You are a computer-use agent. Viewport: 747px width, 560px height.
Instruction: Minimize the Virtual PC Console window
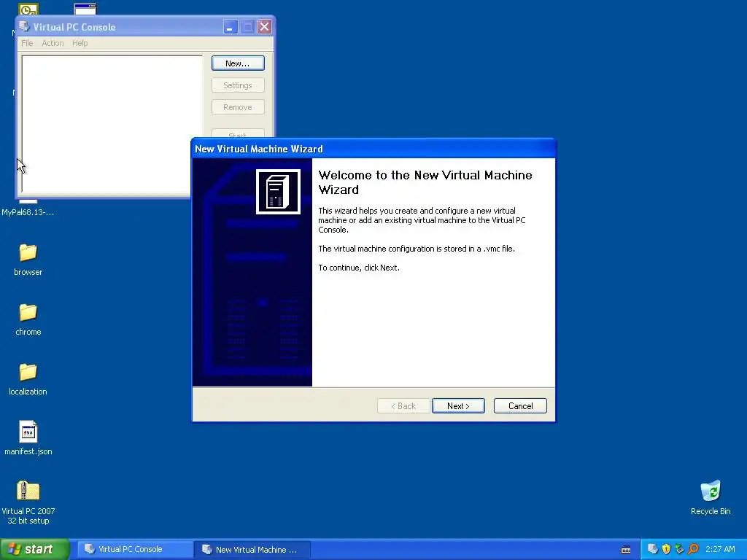[x=230, y=27]
